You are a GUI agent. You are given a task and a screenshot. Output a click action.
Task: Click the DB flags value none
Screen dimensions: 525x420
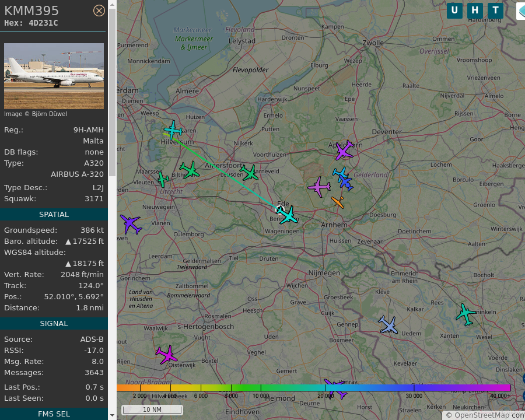click(x=94, y=152)
